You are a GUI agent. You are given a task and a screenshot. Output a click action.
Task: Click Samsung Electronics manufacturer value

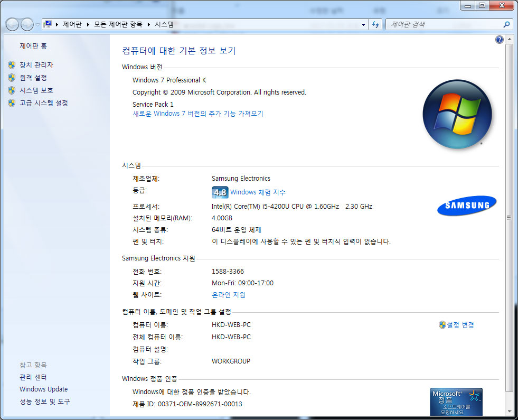[x=241, y=179]
